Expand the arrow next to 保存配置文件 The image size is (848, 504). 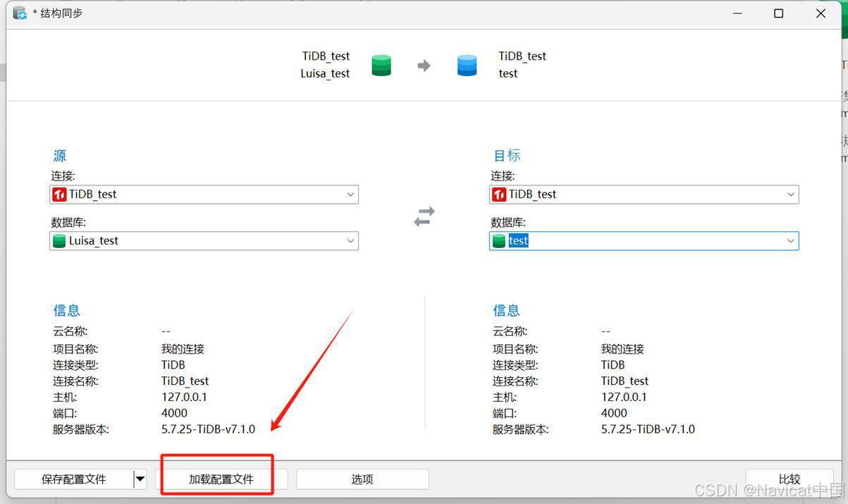tap(140, 479)
